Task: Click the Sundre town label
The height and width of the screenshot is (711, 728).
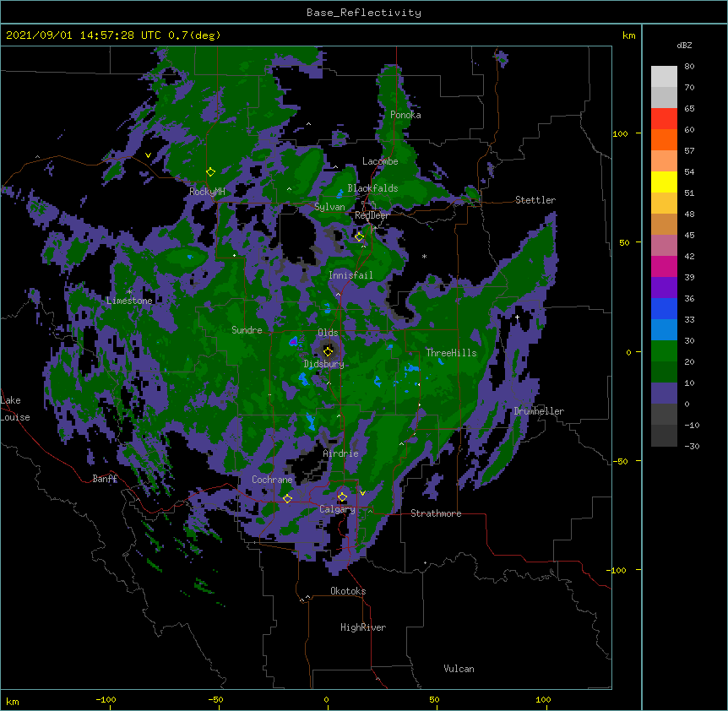Action: [247, 330]
